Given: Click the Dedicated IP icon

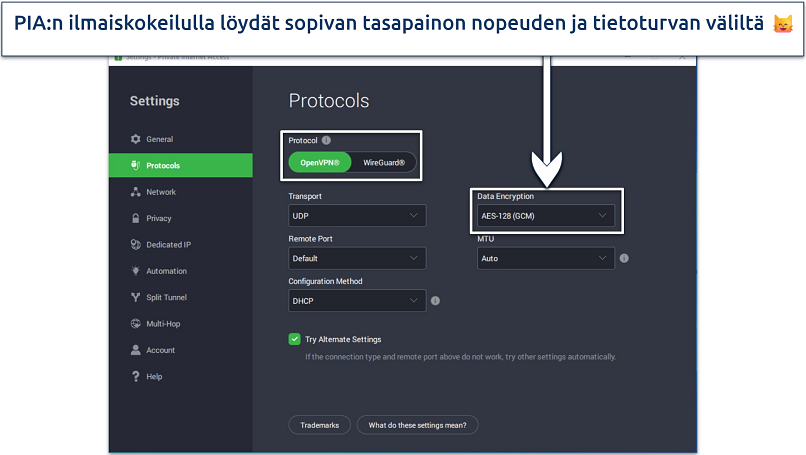Looking at the screenshot, I should tap(135, 244).
